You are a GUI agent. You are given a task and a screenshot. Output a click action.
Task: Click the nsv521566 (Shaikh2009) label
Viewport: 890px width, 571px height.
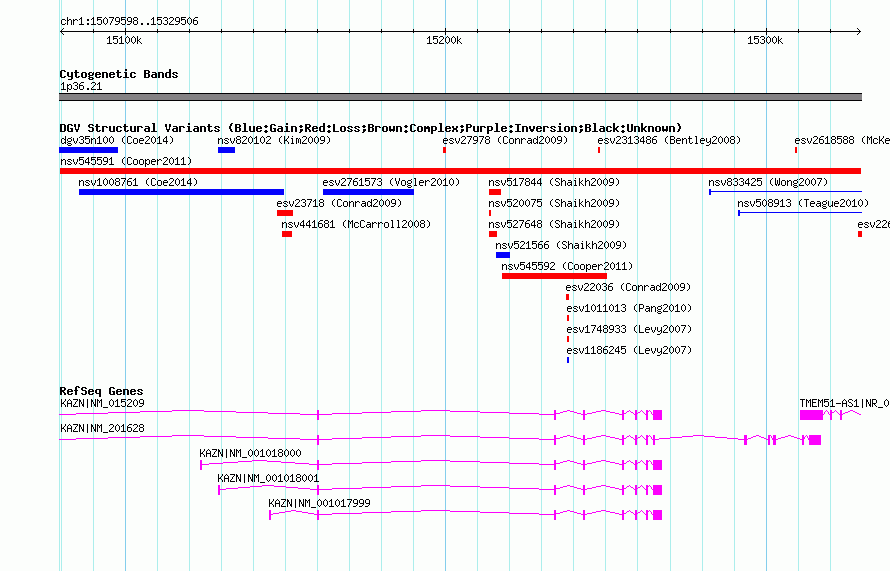coord(561,245)
